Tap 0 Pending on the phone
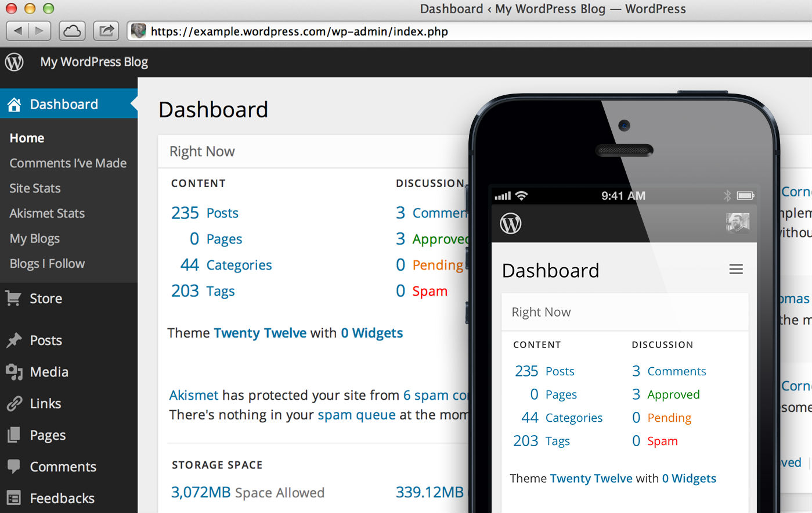The image size is (812, 513). (662, 418)
